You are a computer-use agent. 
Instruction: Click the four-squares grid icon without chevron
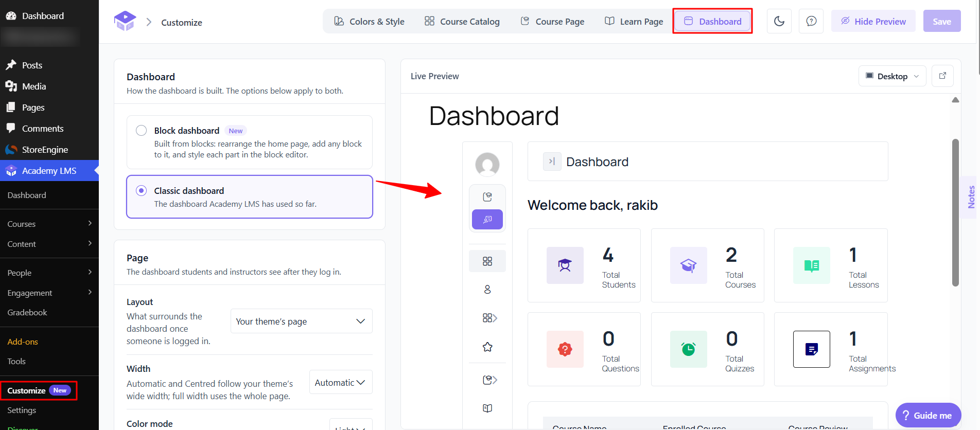click(487, 261)
